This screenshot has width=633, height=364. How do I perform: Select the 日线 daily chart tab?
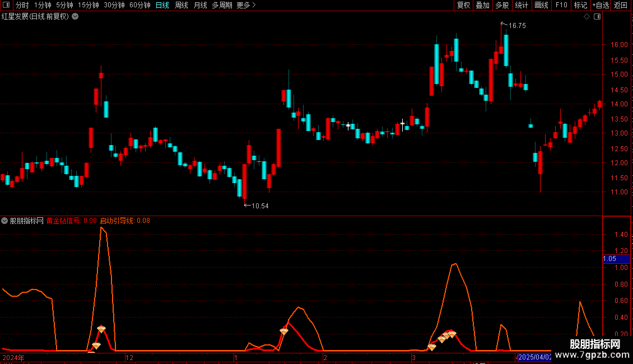162,5
